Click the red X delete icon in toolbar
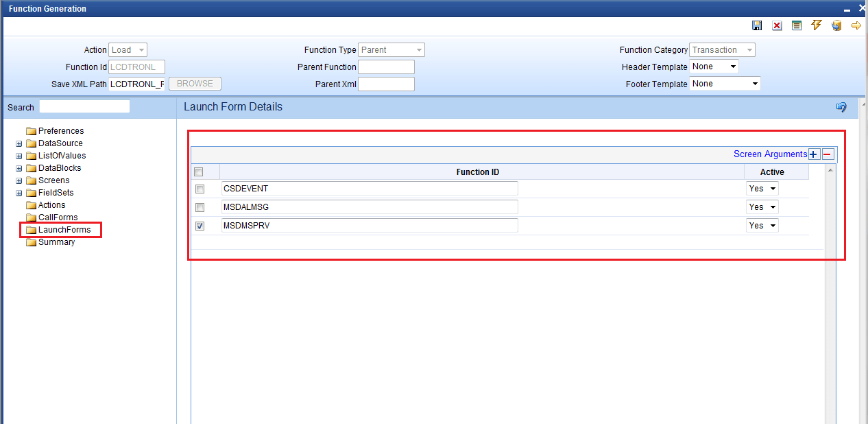 pyautogui.click(x=777, y=25)
